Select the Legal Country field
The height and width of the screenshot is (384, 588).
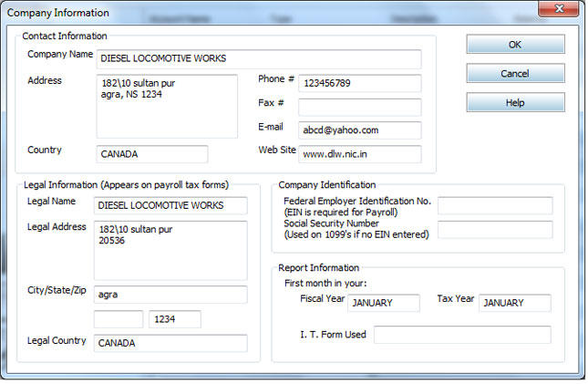click(x=170, y=343)
